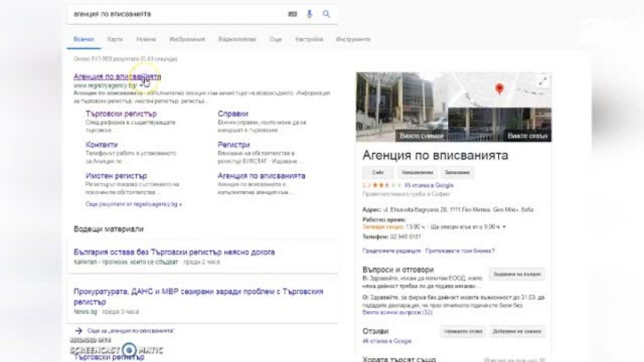The height and width of the screenshot is (362, 644).
Task: Click 'Още резултати от regaistryagency.bg' link
Action: 133,204
